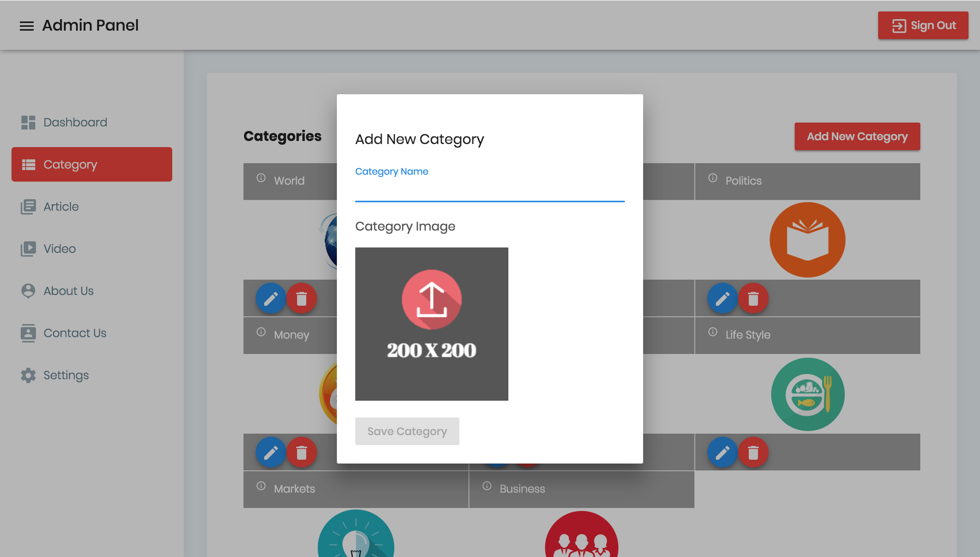Open Settings in the sidebar
980x557 pixels.
pos(66,375)
